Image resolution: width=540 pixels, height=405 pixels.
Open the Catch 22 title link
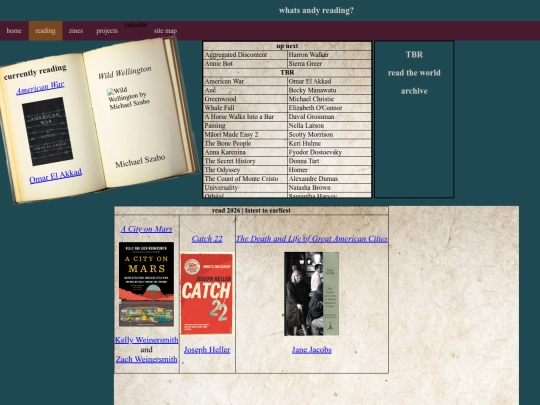[x=207, y=239]
